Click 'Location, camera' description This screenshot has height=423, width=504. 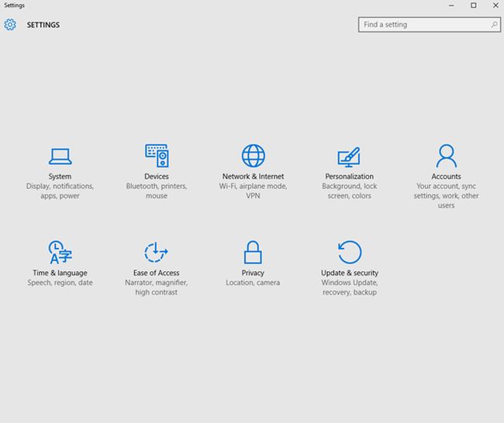click(x=253, y=283)
